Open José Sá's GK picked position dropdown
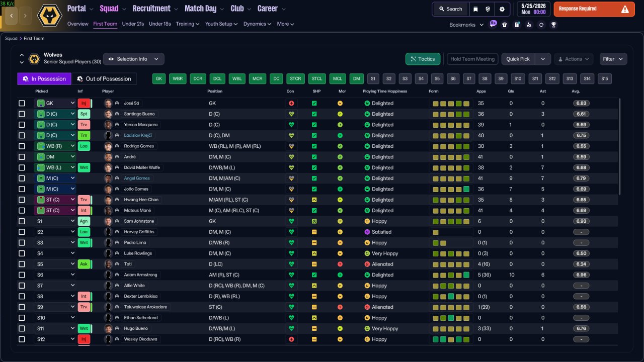The image size is (644, 362). 55,103
